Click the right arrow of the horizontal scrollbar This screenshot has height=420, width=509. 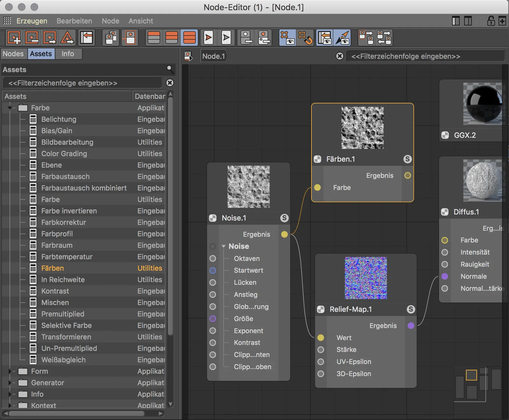[x=161, y=414]
